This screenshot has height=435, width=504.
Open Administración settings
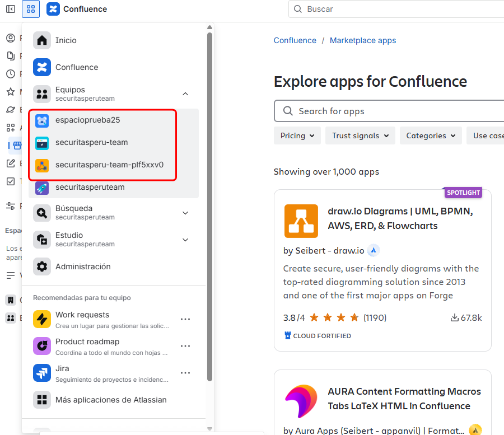coord(113,266)
